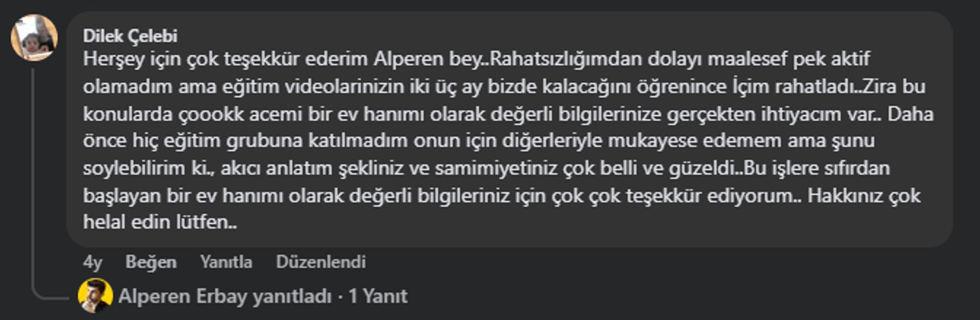The height and width of the screenshot is (320, 980).
Task: Expand Alperen Erbay yanıtladı replies
Action: pos(225,296)
